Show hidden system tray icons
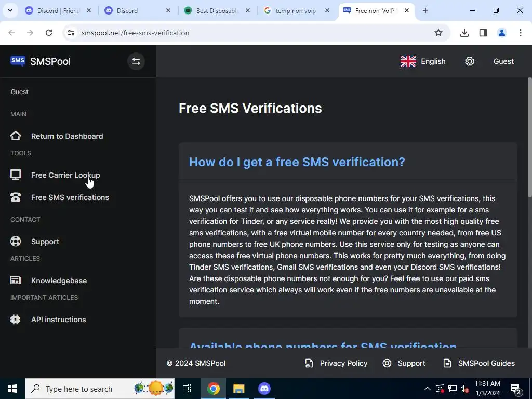 [428, 389]
